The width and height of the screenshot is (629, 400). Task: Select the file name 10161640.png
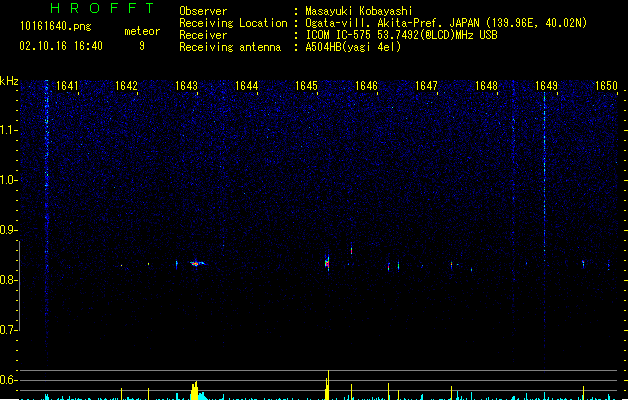pos(56,26)
